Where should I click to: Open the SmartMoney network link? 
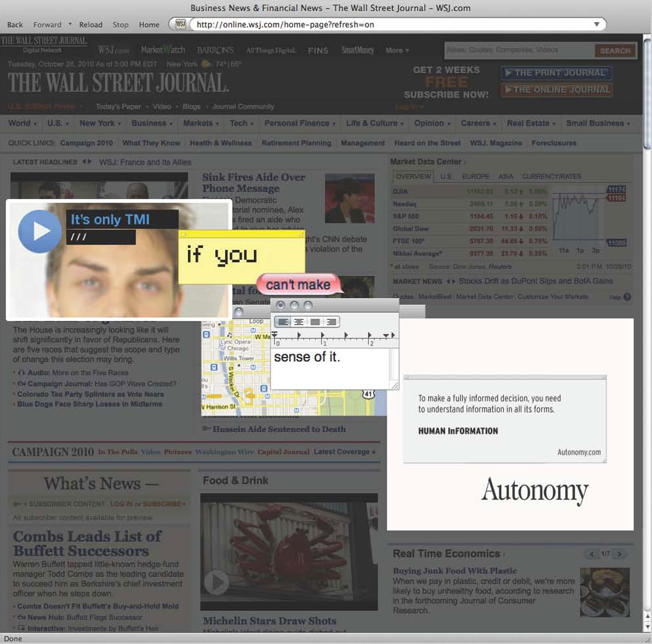(358, 50)
